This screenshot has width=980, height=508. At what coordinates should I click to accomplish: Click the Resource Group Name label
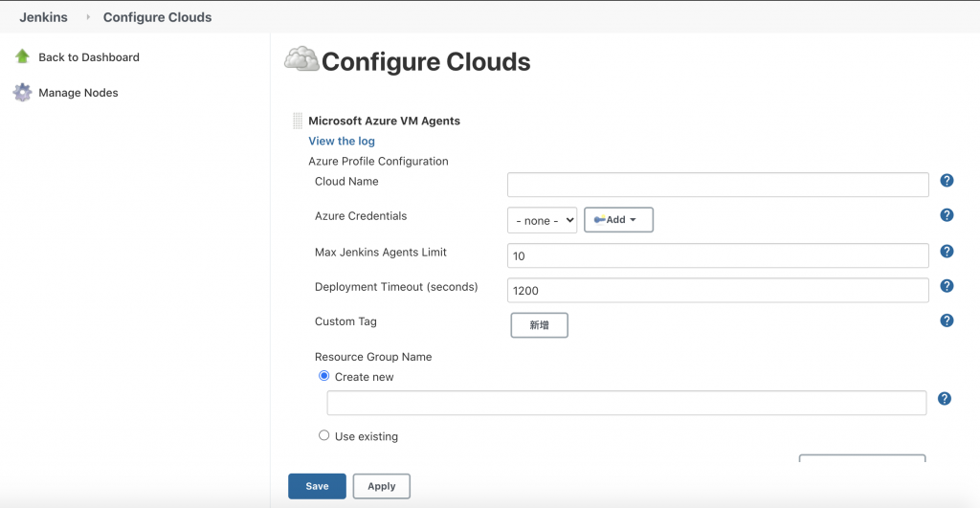pyautogui.click(x=373, y=357)
